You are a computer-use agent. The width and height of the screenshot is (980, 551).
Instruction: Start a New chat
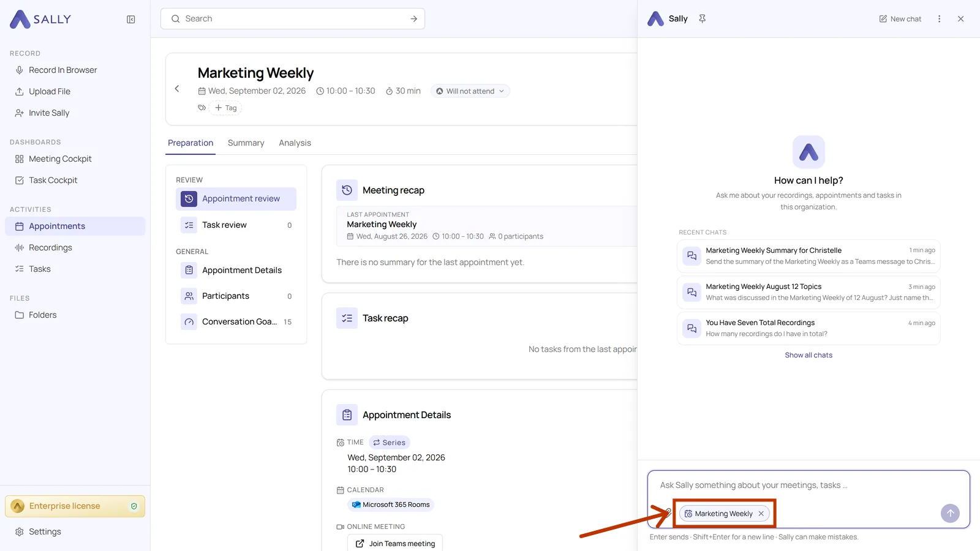click(x=900, y=19)
